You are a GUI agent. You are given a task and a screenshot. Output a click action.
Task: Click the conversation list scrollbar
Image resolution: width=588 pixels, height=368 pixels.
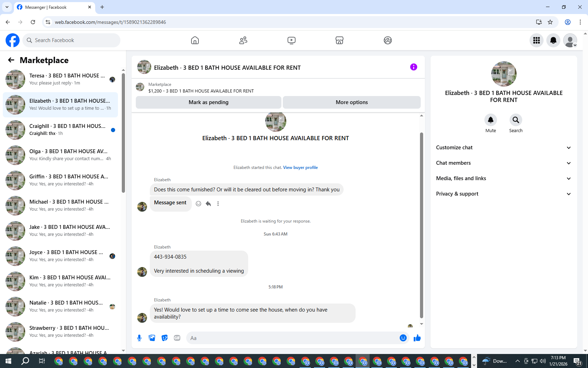(x=123, y=133)
